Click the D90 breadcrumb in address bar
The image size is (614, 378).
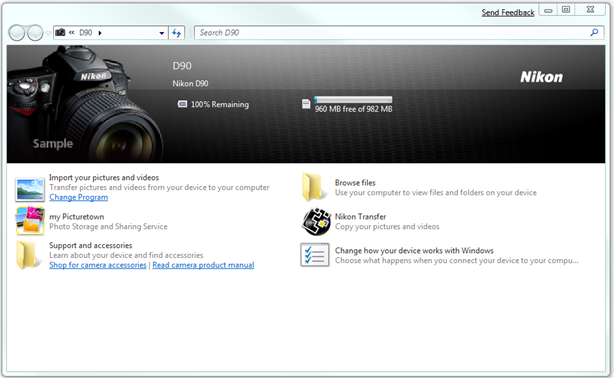click(86, 33)
